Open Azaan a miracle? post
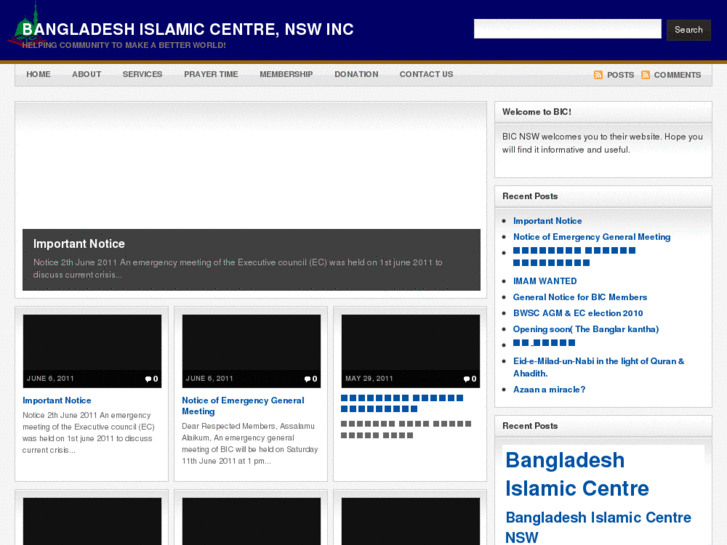Screen dimensions: 727x545 549,390
